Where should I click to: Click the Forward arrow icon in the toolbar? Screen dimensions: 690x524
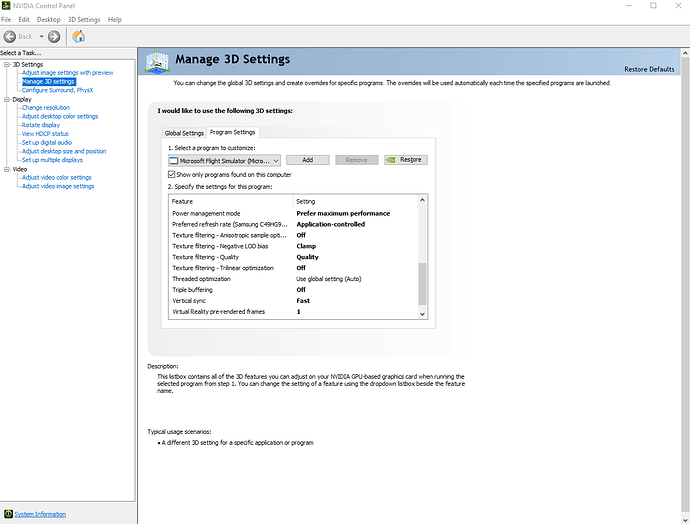(x=54, y=36)
